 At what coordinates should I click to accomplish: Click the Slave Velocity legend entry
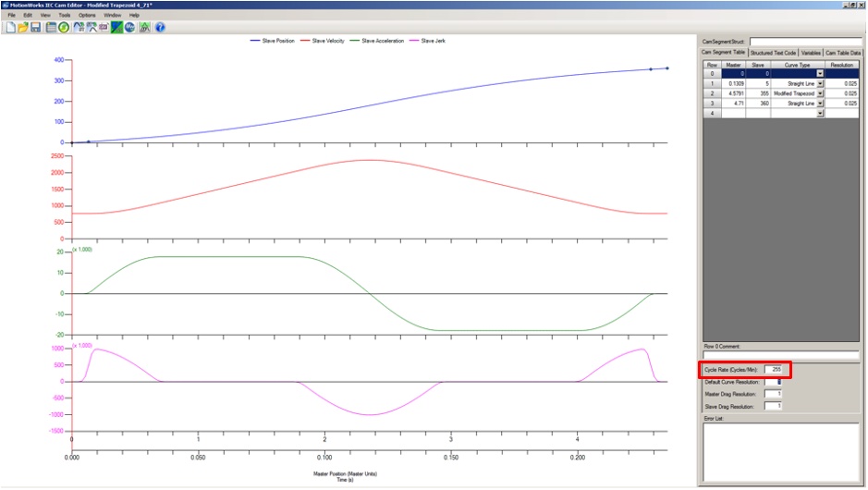point(323,41)
